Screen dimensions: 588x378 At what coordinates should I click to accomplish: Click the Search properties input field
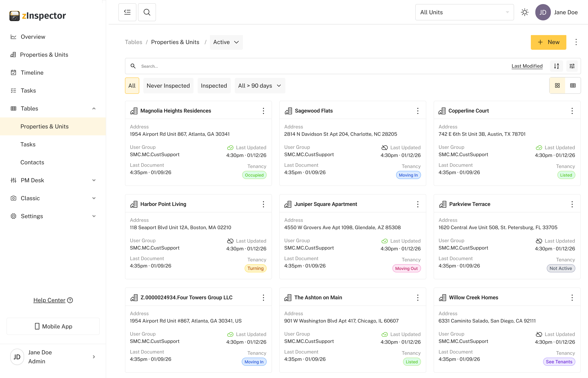coord(295,66)
